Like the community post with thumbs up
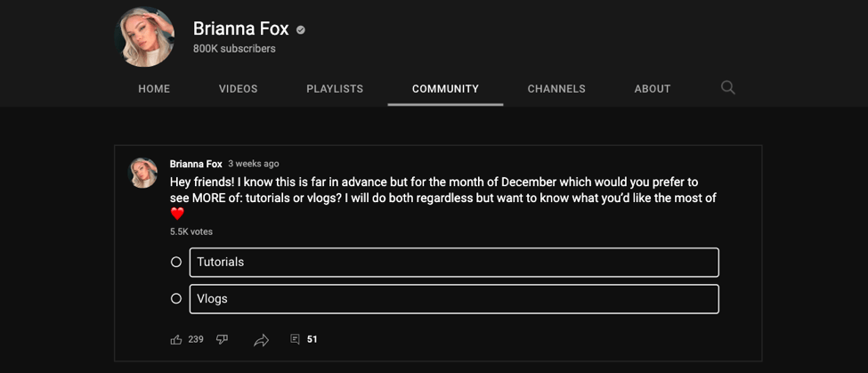This screenshot has height=373, width=868. 176,339
